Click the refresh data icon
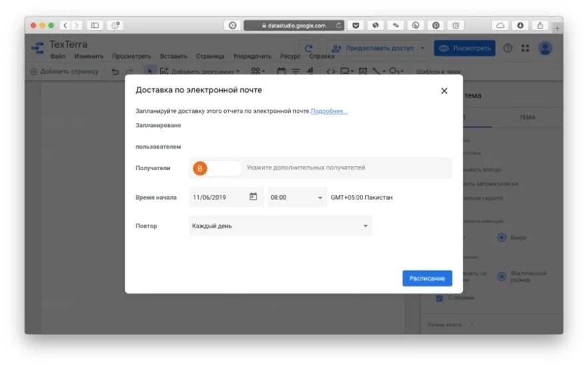Viewport: 588px width, 367px height. coord(309,48)
